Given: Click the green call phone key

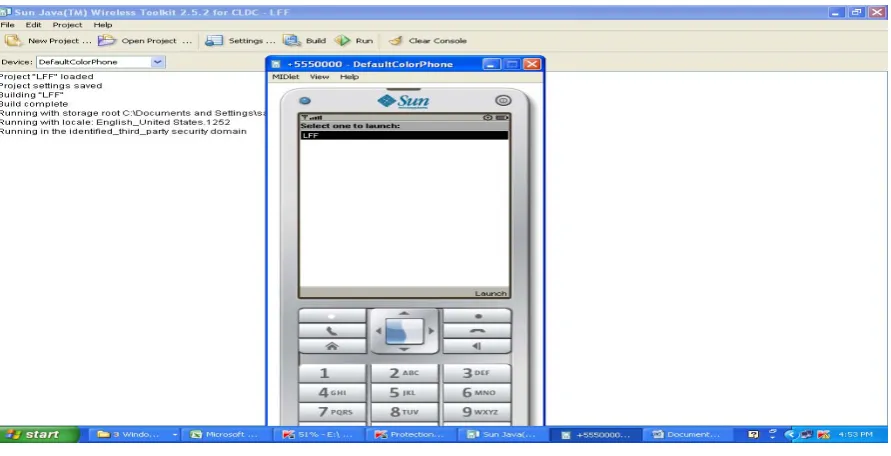Looking at the screenshot, I should pos(332,331).
